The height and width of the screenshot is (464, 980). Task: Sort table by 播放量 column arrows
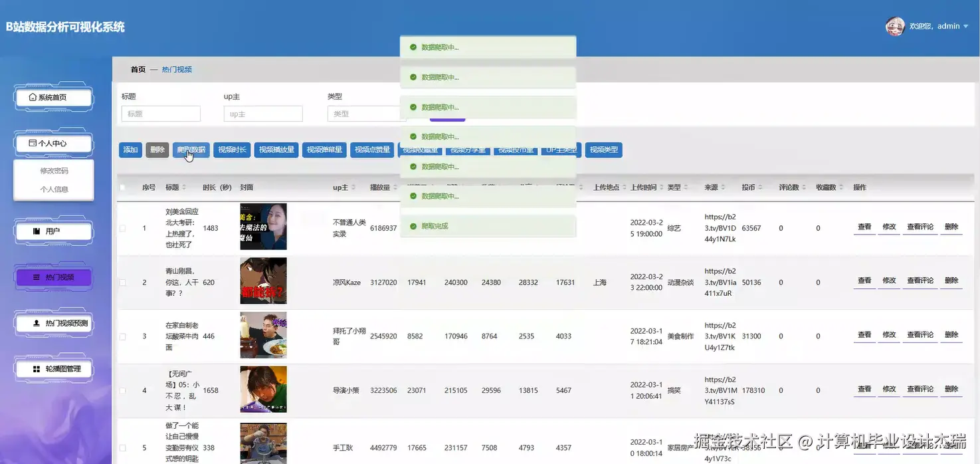click(396, 187)
